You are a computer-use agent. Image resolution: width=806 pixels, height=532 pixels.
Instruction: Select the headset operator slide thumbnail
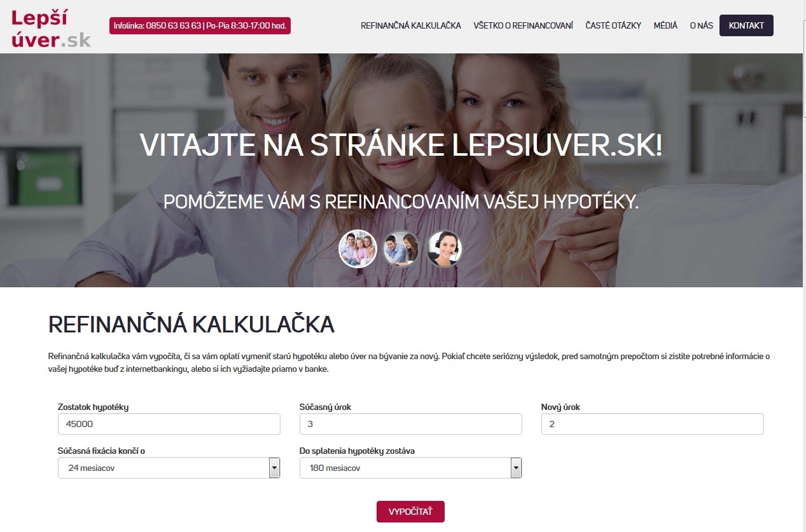point(443,249)
